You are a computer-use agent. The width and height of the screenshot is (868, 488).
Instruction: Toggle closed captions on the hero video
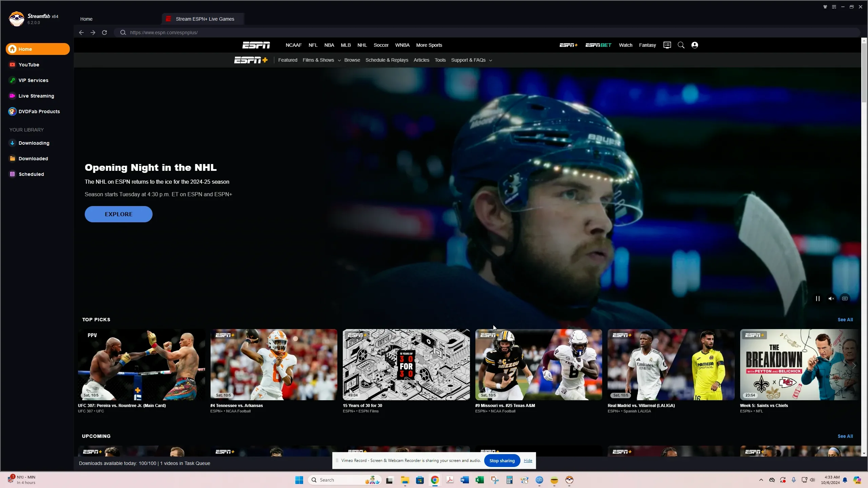coord(845,299)
